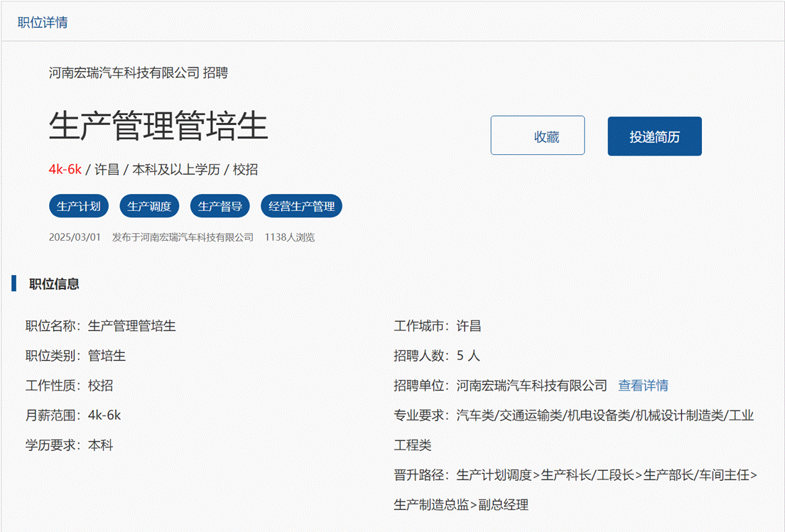Click the 收藏 button to save job
This screenshot has height=532, width=785.
(x=538, y=136)
